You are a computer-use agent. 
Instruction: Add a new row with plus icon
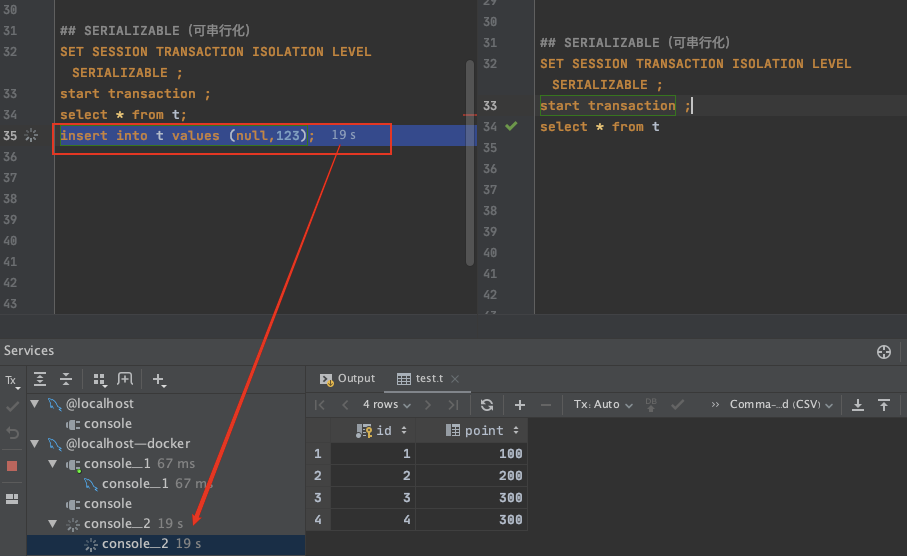coord(519,405)
